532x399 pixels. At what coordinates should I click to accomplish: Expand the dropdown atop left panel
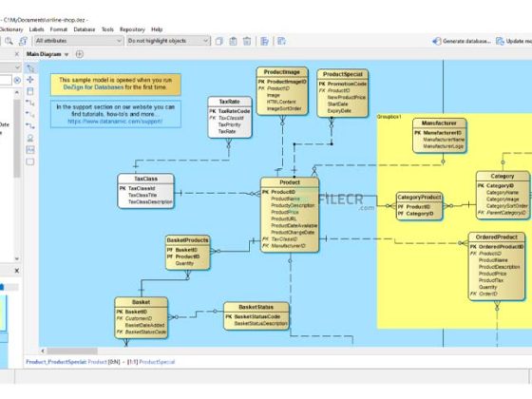pos(17,67)
